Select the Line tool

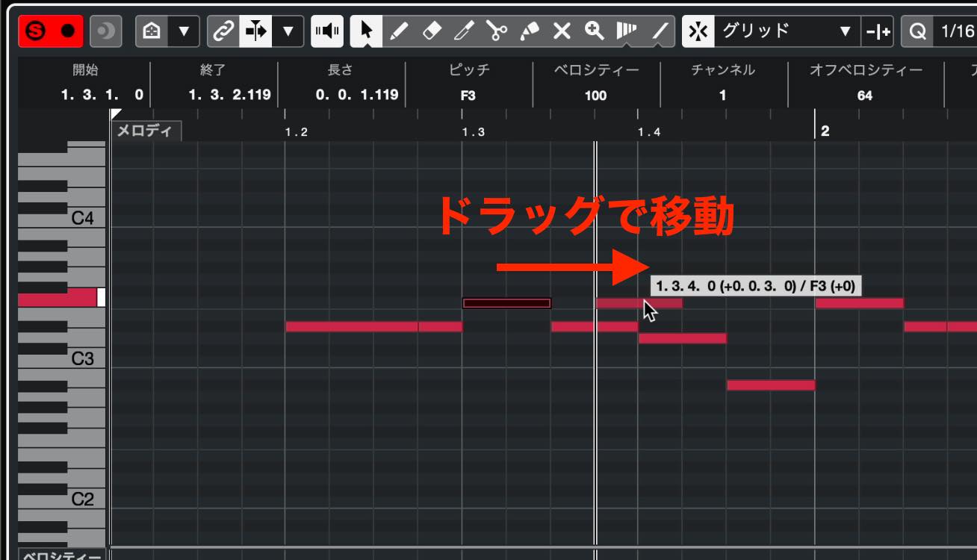tap(659, 31)
